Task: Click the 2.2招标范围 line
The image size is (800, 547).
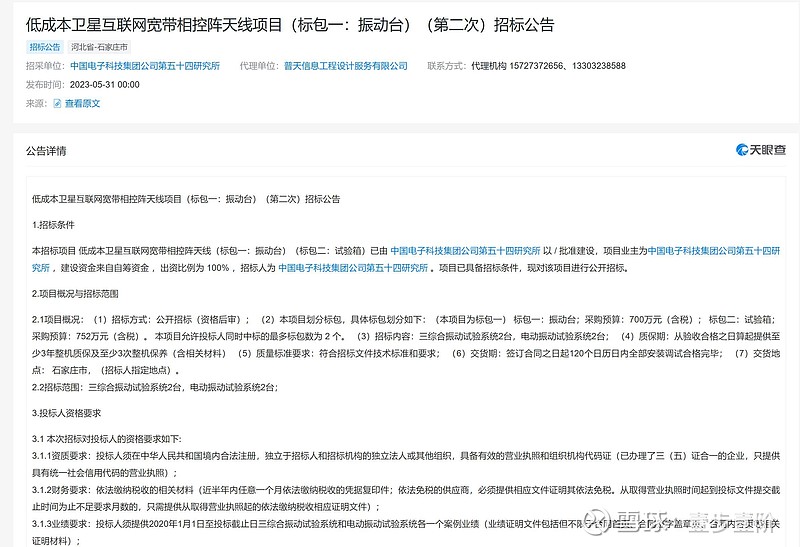Action: [x=155, y=387]
